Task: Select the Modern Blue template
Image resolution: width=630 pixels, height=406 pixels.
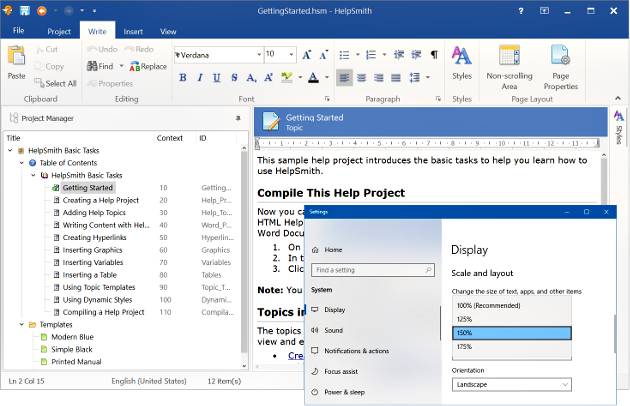Action: point(72,337)
